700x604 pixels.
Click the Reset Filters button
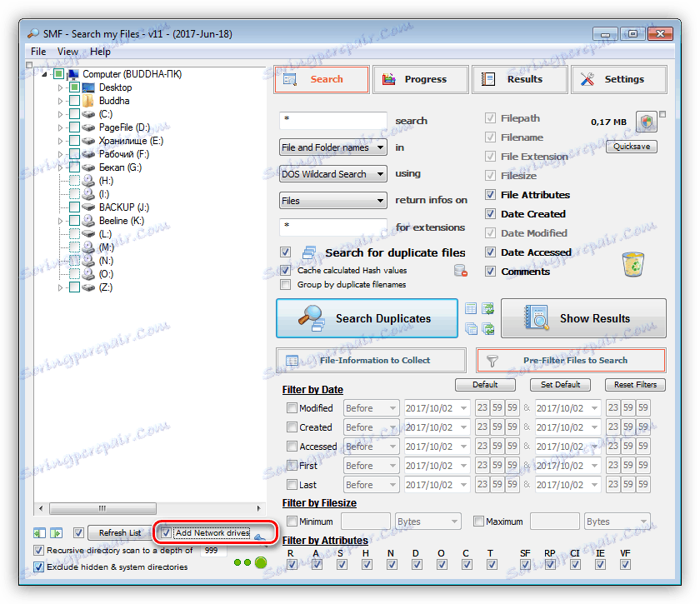(x=635, y=384)
